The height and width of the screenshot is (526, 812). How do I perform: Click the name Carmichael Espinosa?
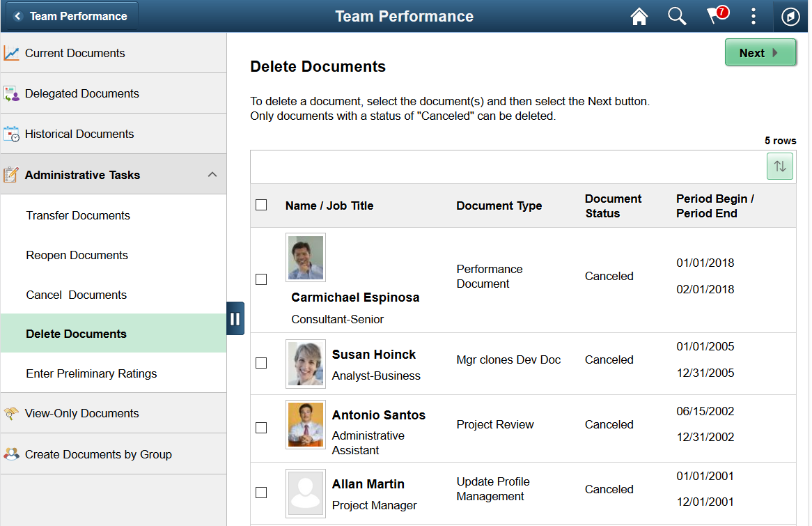[x=355, y=297]
